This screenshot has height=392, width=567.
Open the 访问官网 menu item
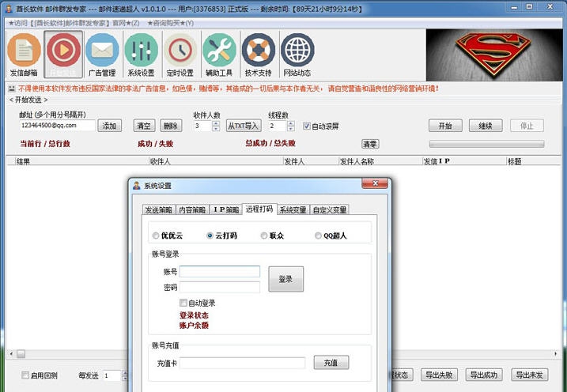[74, 23]
